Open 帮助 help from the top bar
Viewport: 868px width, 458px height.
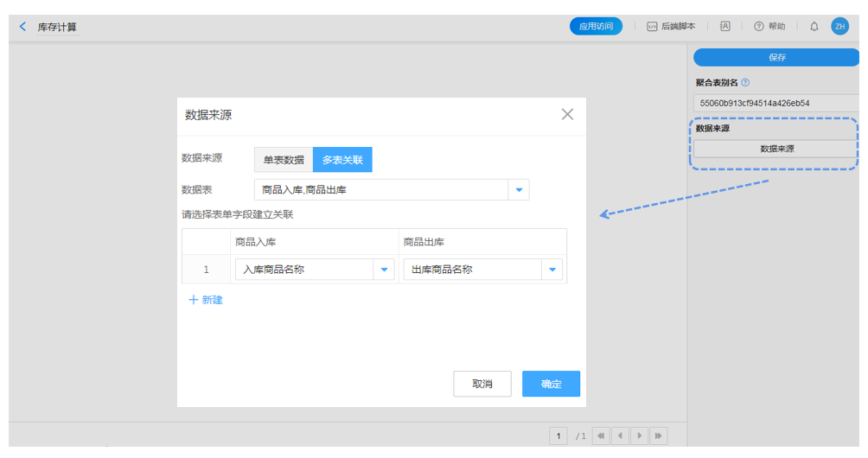coord(769,27)
